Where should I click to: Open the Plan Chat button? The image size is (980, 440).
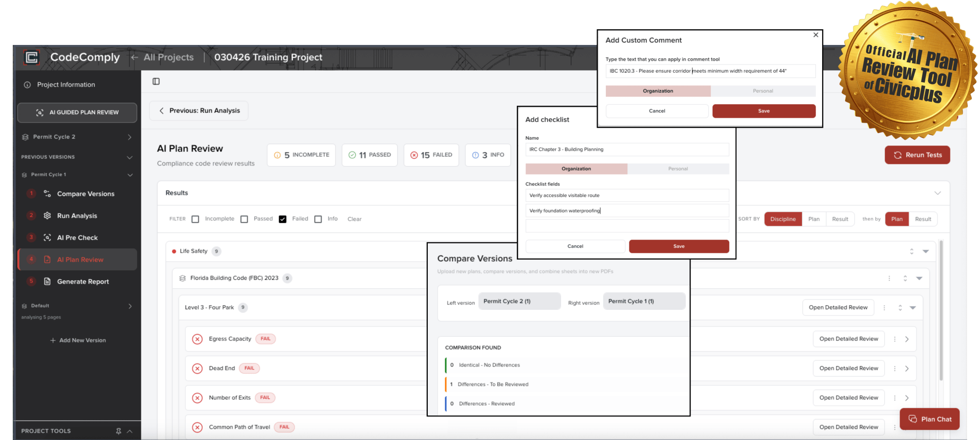click(x=930, y=419)
